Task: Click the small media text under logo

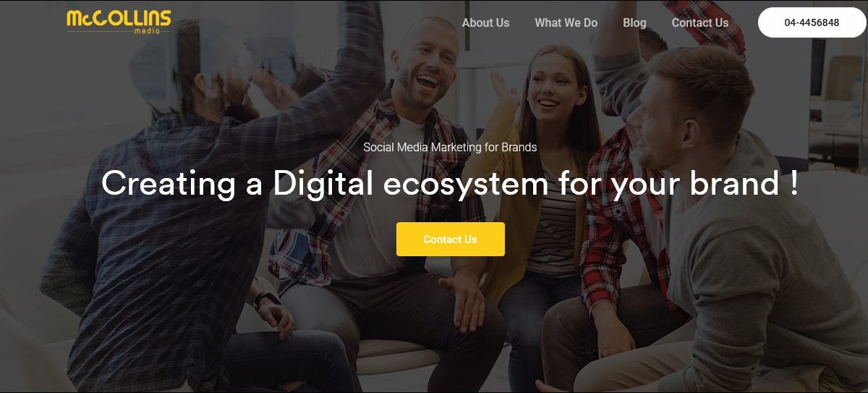Action: [147, 32]
